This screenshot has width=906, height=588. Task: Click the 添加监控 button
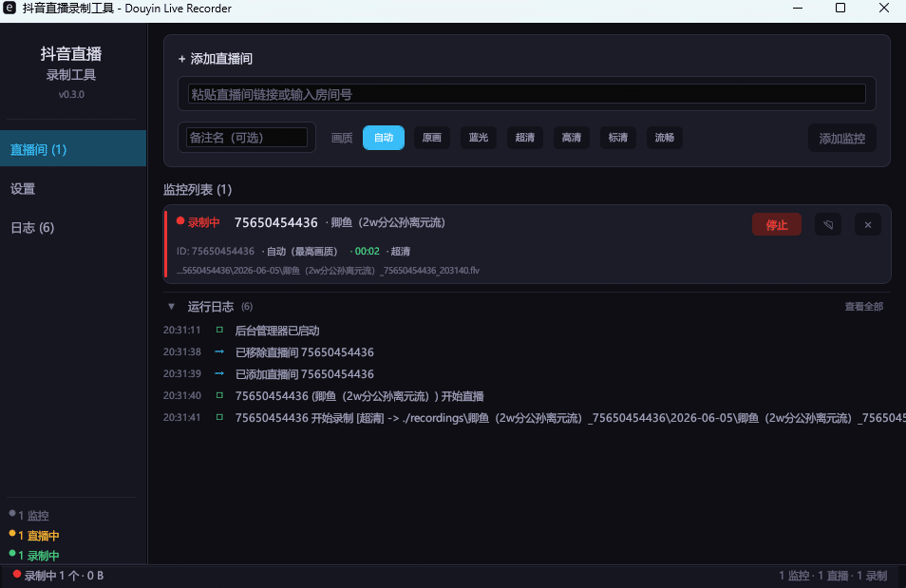[x=841, y=138]
